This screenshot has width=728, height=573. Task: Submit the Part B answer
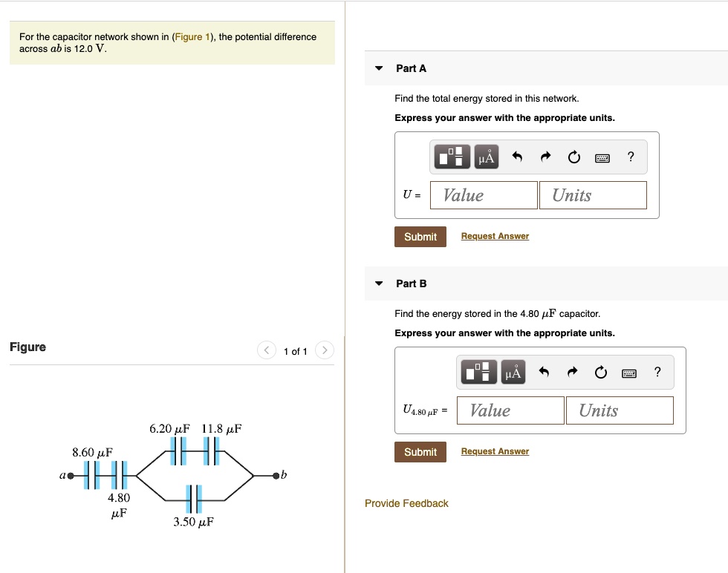pyautogui.click(x=420, y=451)
